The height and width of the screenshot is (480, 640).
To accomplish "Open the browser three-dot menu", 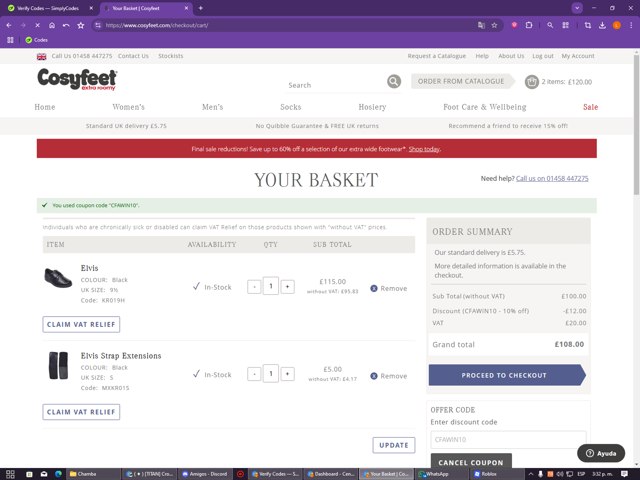I will pos(631,25).
